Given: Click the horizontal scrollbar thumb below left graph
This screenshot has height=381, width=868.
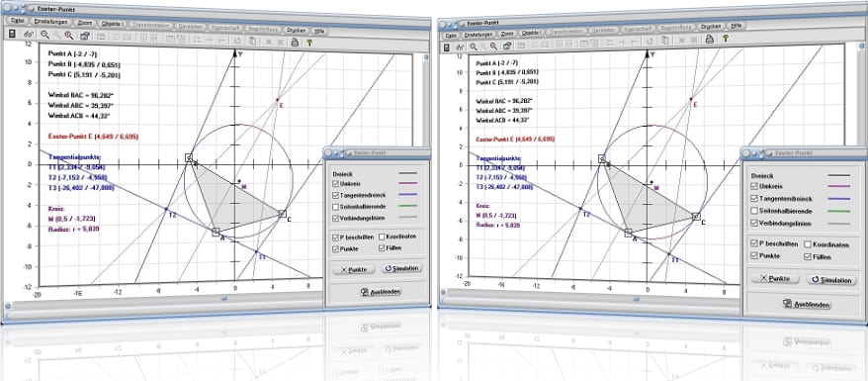Looking at the screenshot, I should 224,298.
